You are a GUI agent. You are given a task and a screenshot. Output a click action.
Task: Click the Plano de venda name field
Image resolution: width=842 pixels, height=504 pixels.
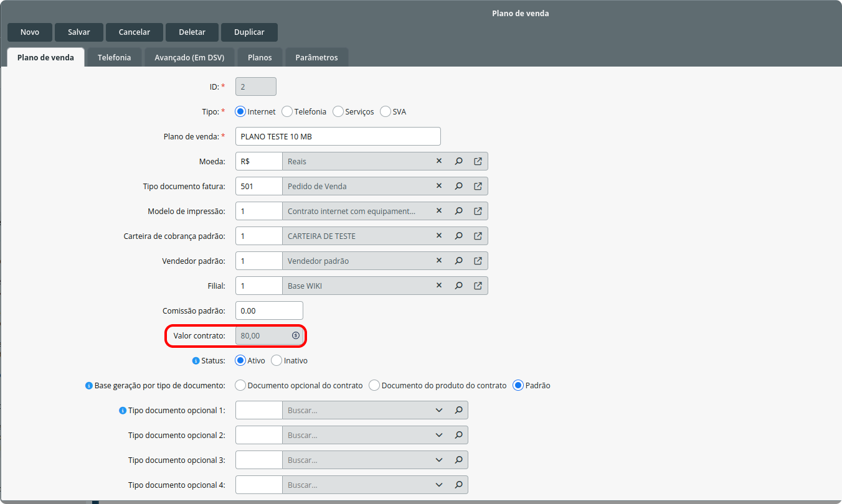pos(338,136)
